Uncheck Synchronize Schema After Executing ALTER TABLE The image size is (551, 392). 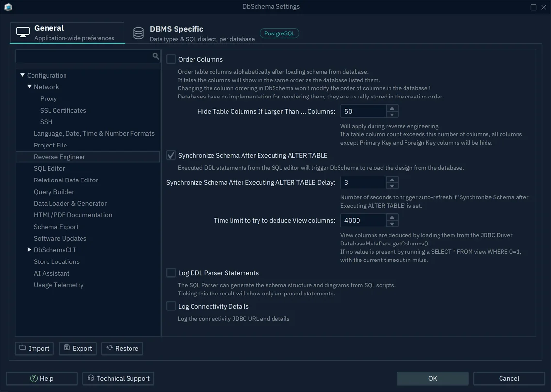point(171,155)
